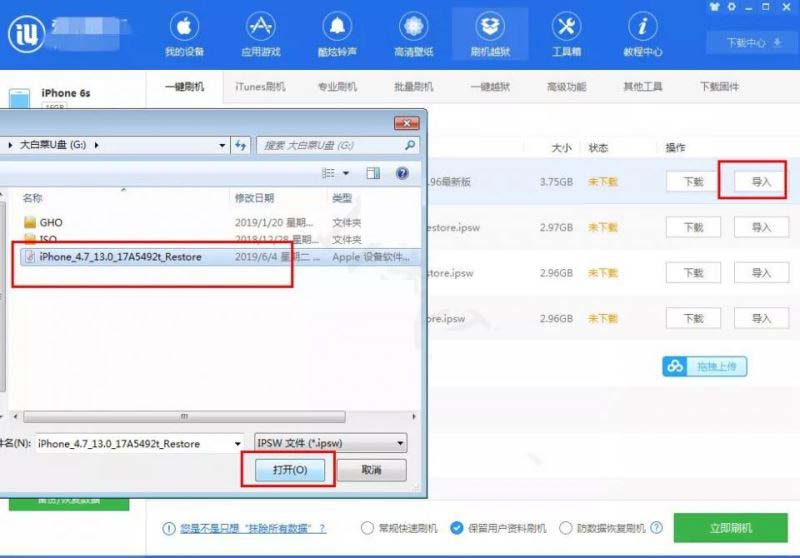Open skin shirt icon in title bar
The image size is (800, 558).
click(714, 7)
